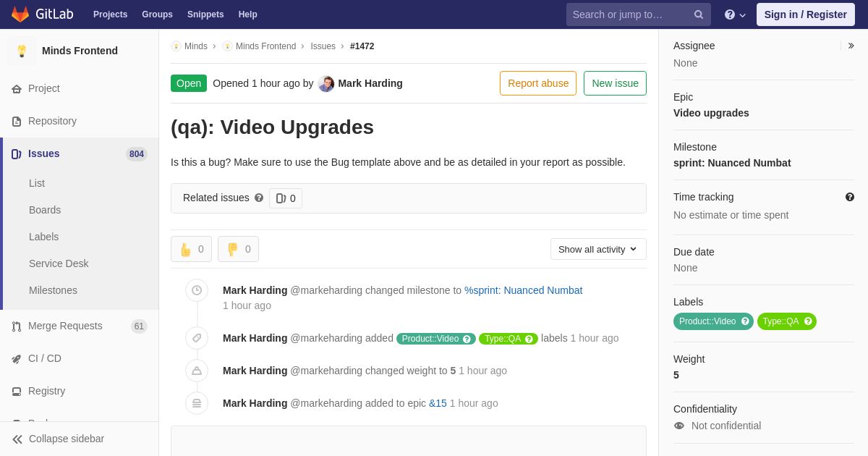Click the GitLab fox logo
Viewport: 868px width, 456px height.
tap(20, 14)
